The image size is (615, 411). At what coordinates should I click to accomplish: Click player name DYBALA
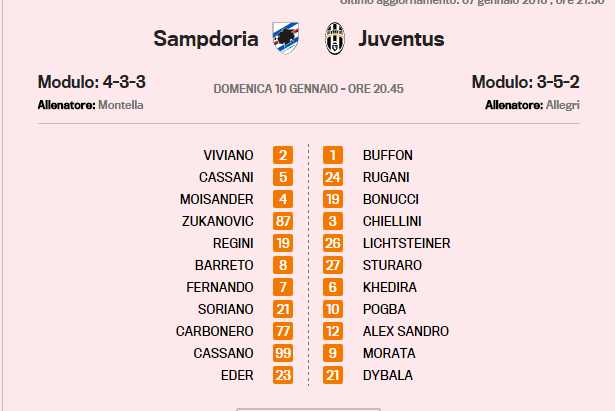point(388,375)
